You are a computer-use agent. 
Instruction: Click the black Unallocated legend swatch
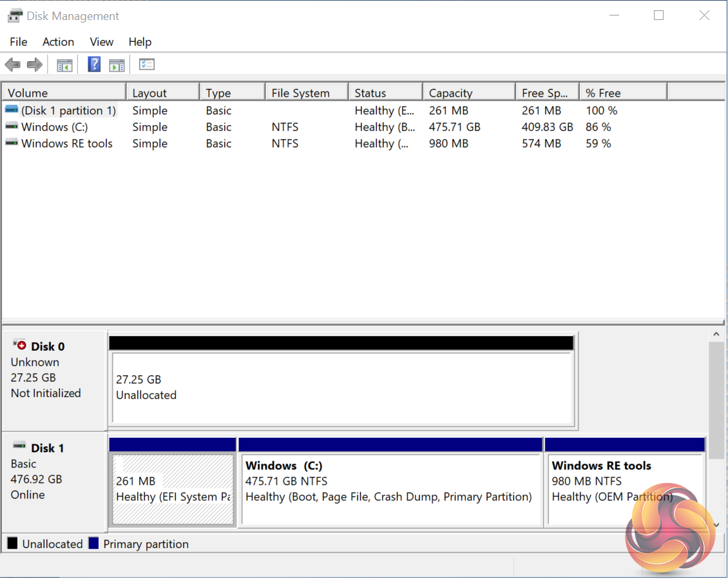click(x=12, y=543)
